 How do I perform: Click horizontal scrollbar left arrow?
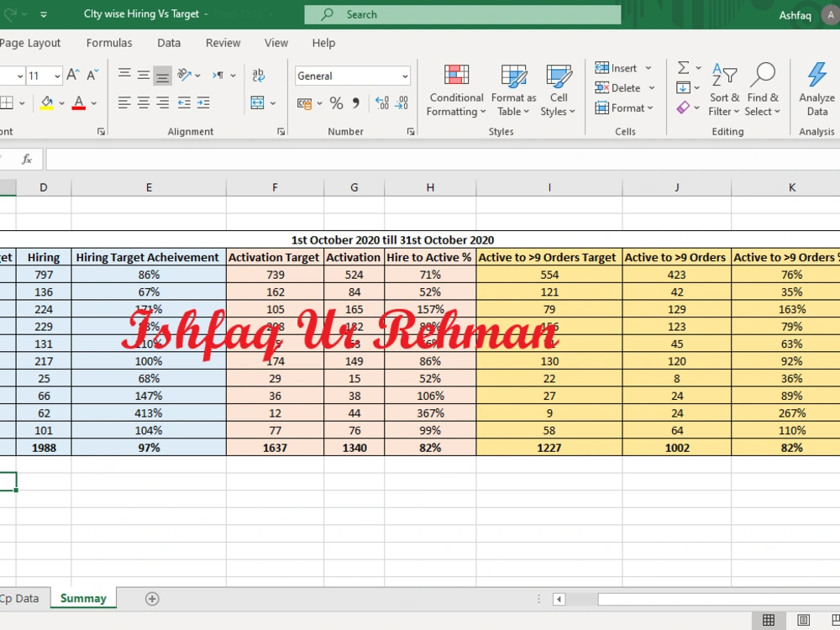(x=559, y=599)
